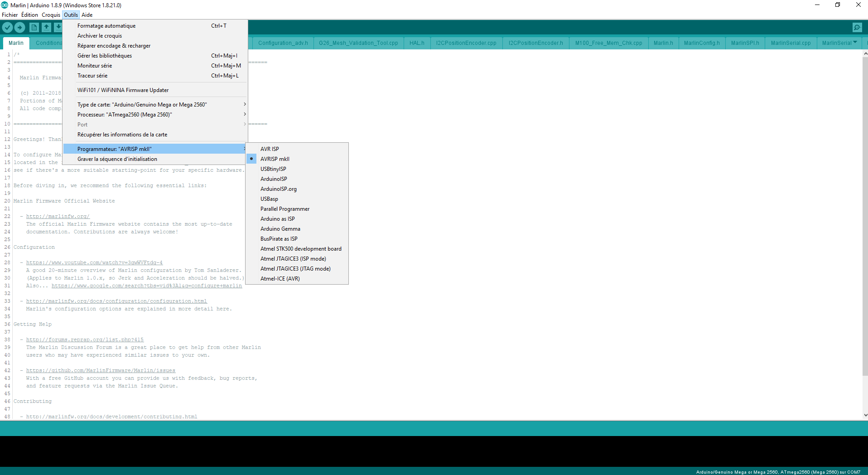Switch to the MarlinSerial.cpp tab

[x=791, y=43]
